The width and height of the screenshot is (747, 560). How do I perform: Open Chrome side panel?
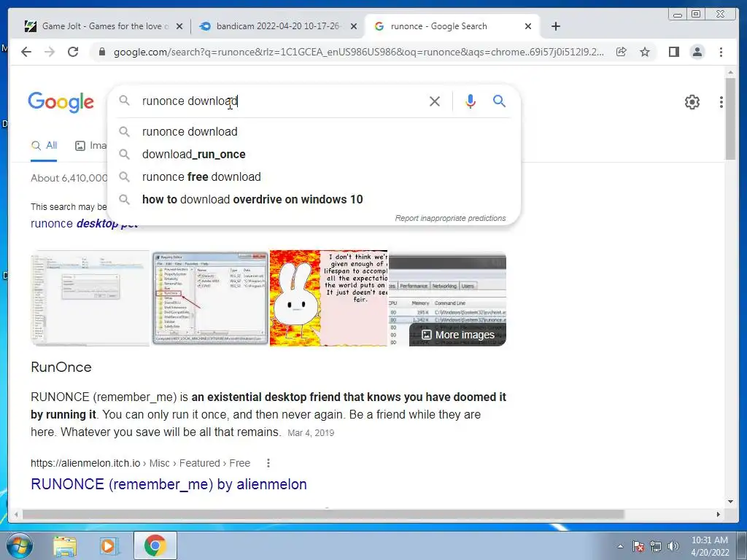pos(673,52)
